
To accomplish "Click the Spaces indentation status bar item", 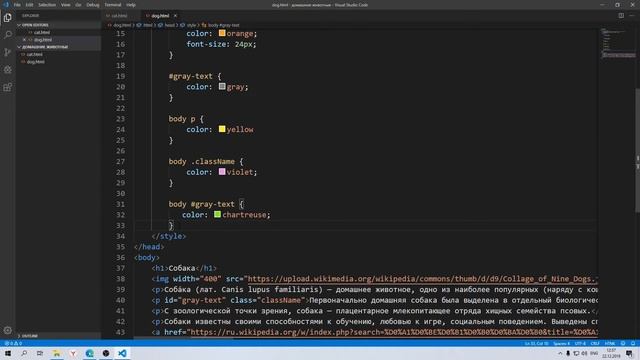I will 562,343.
